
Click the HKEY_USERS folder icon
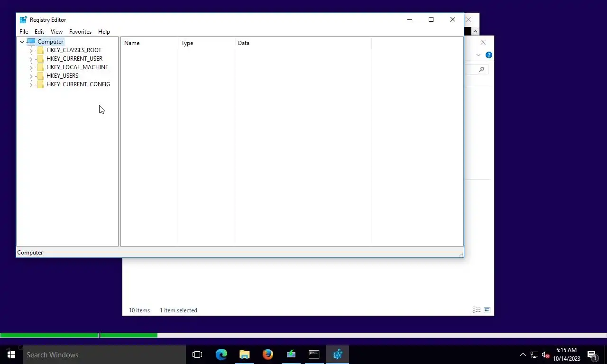(40, 76)
